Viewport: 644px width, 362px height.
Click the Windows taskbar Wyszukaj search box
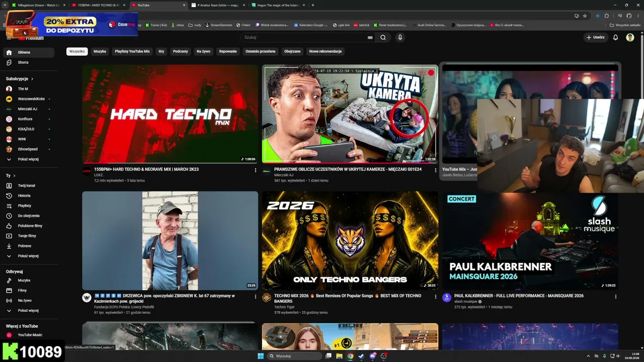pos(295,356)
